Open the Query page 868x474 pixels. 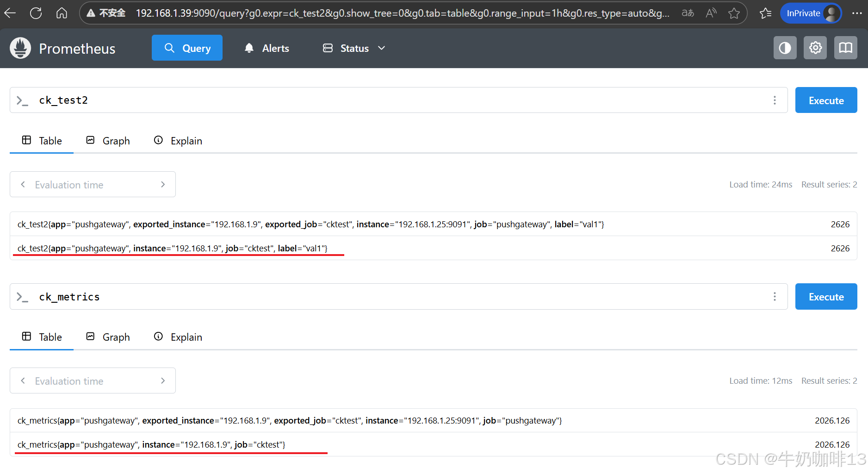click(x=187, y=48)
